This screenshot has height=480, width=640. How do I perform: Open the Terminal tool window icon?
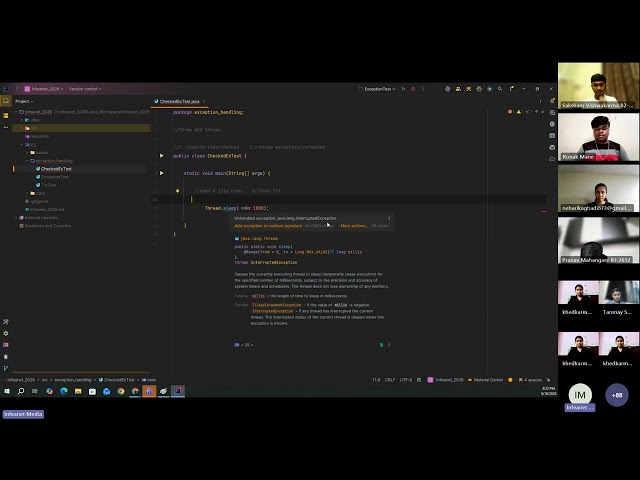point(6,344)
